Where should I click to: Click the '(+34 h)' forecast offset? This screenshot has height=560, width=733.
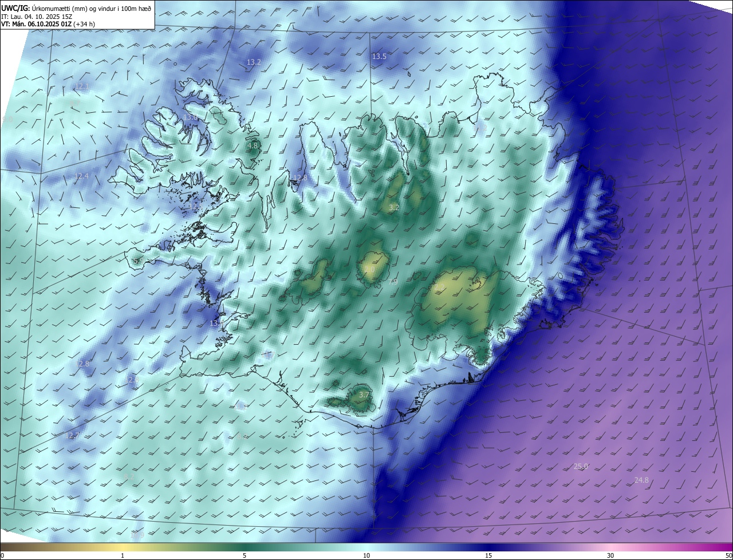[x=84, y=24]
